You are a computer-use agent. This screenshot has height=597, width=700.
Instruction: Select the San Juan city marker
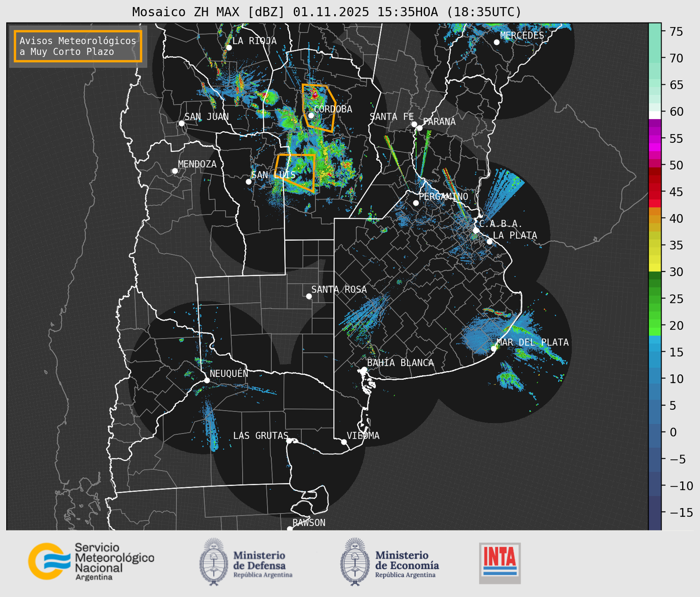point(181,123)
